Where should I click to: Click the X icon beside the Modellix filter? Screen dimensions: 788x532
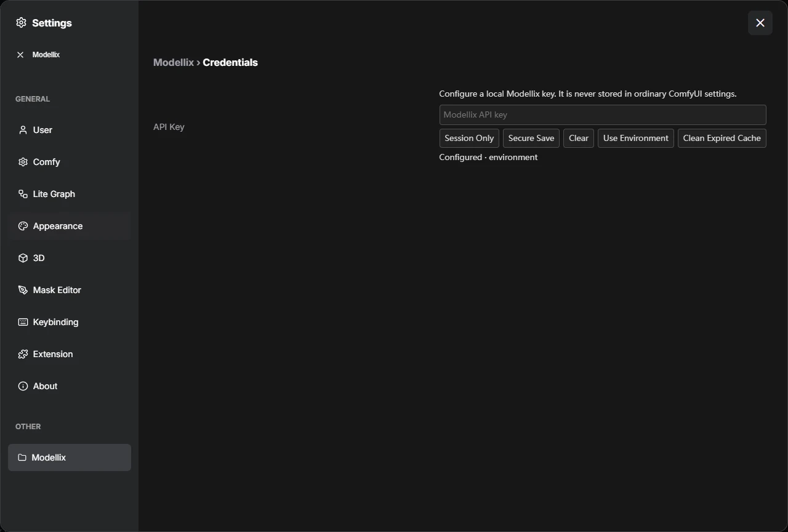(x=20, y=55)
